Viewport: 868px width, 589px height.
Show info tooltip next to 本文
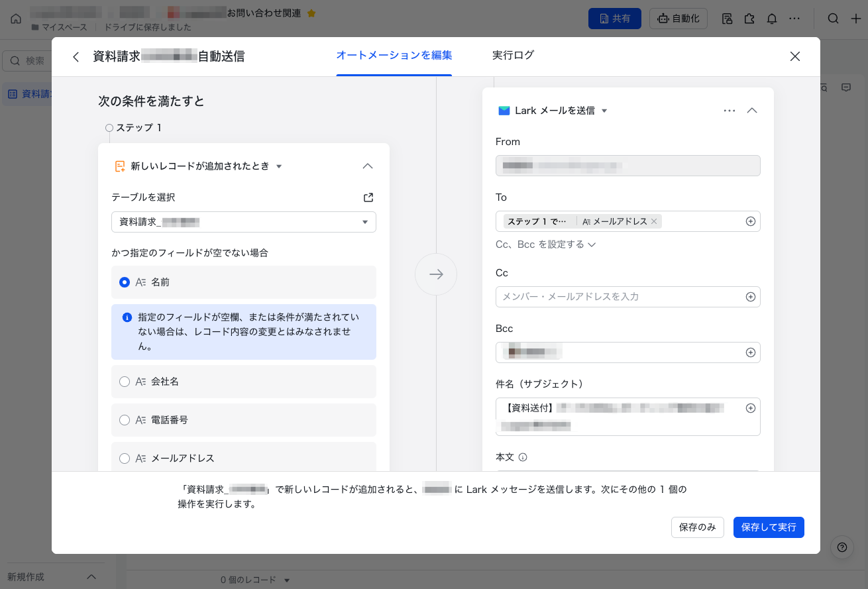pos(523,457)
